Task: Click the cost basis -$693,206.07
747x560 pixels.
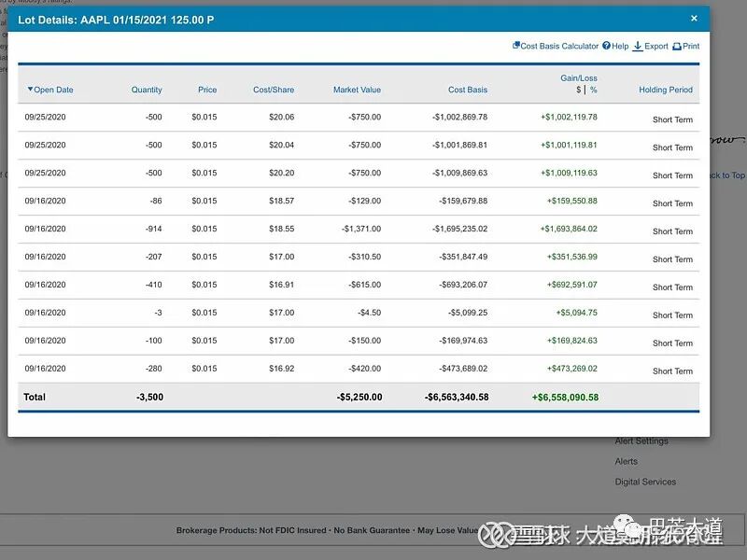Action: point(463,285)
